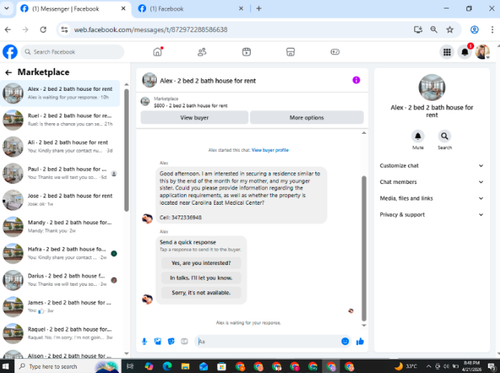Open the Windows Start menu
This screenshot has width=500, height=373.
[7, 366]
